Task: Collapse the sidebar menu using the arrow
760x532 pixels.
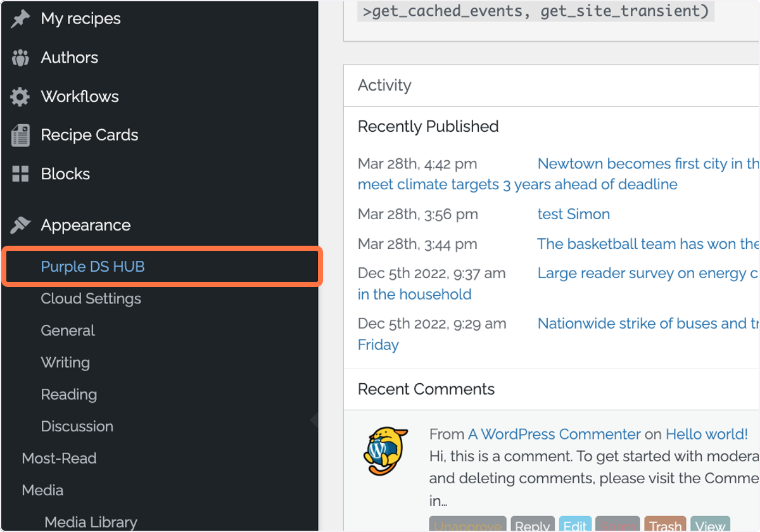Action: 314,420
